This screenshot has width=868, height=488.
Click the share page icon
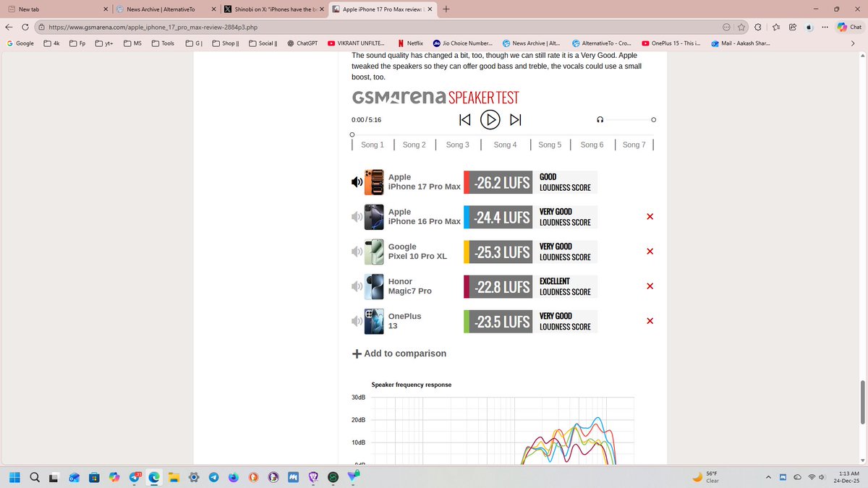click(x=792, y=27)
